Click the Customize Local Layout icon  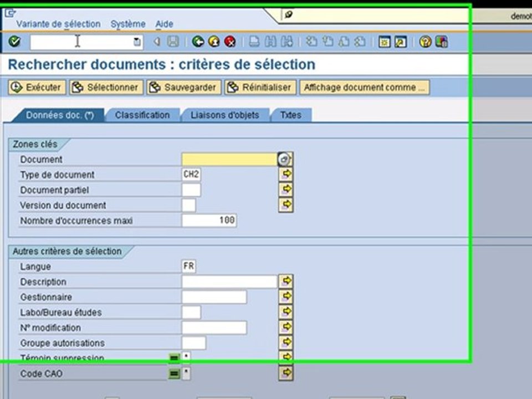pos(442,42)
